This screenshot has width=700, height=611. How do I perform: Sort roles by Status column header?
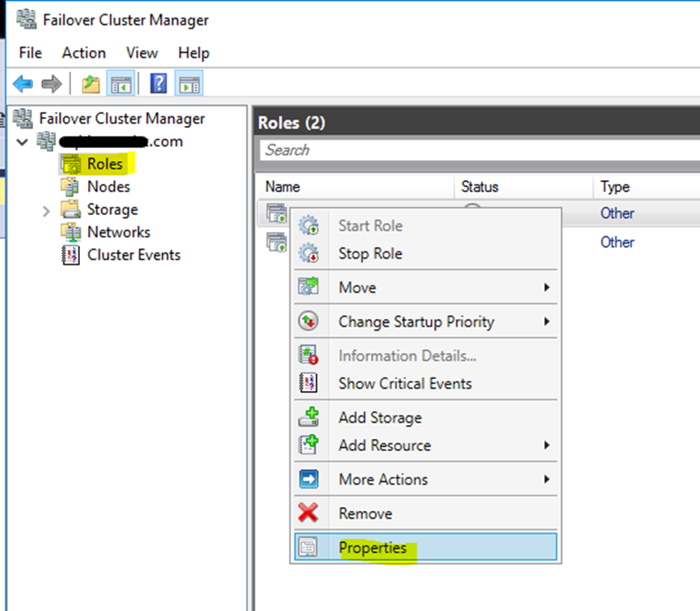pyautogui.click(x=524, y=187)
